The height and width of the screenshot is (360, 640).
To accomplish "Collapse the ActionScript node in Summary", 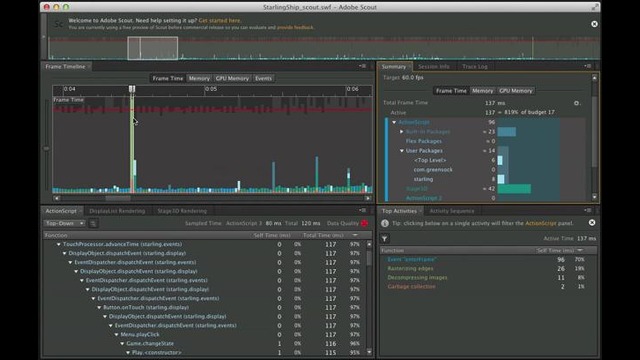I will coord(394,122).
